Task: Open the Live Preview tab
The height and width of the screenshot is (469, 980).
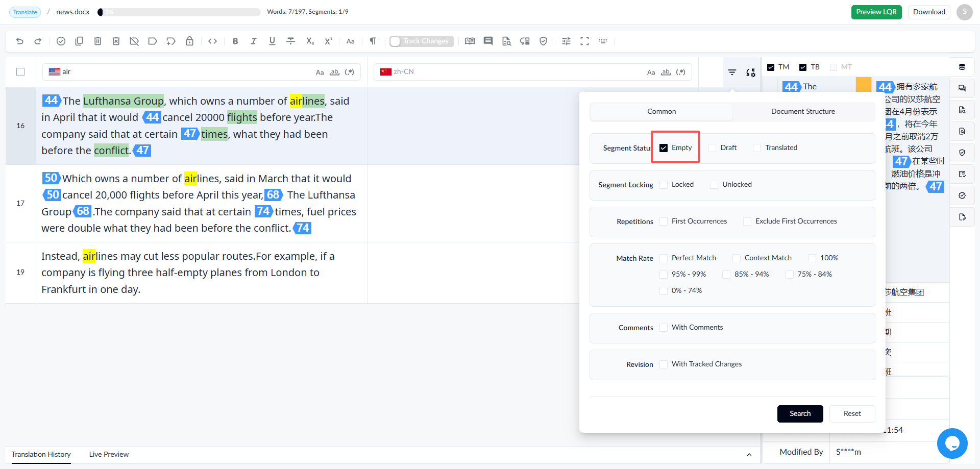Action: click(x=109, y=455)
